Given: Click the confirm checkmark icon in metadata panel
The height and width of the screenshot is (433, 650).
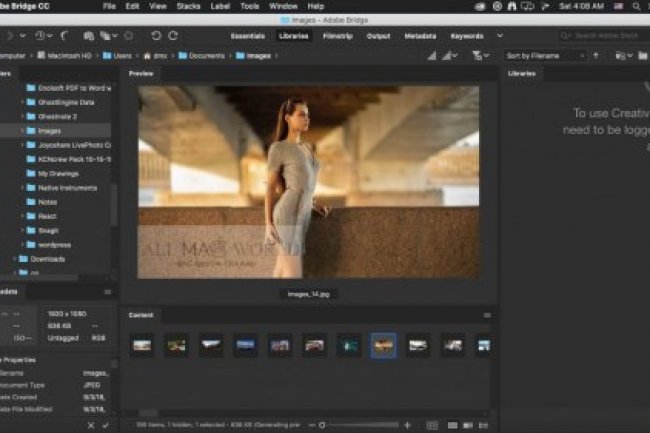Looking at the screenshot, I should pyautogui.click(x=106, y=424).
